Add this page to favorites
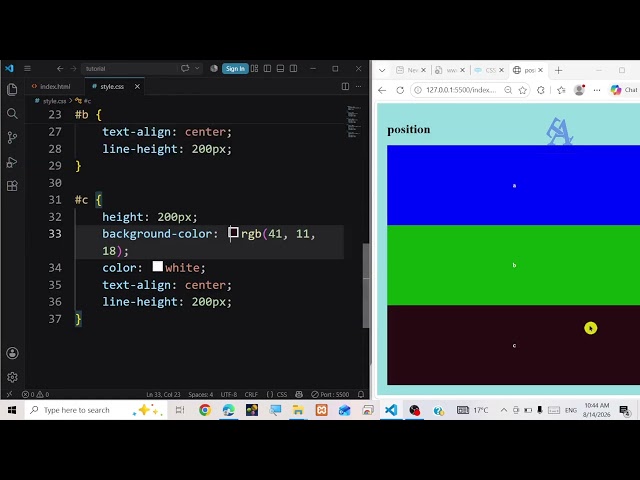Image resolution: width=640 pixels, height=480 pixels. 522,90
